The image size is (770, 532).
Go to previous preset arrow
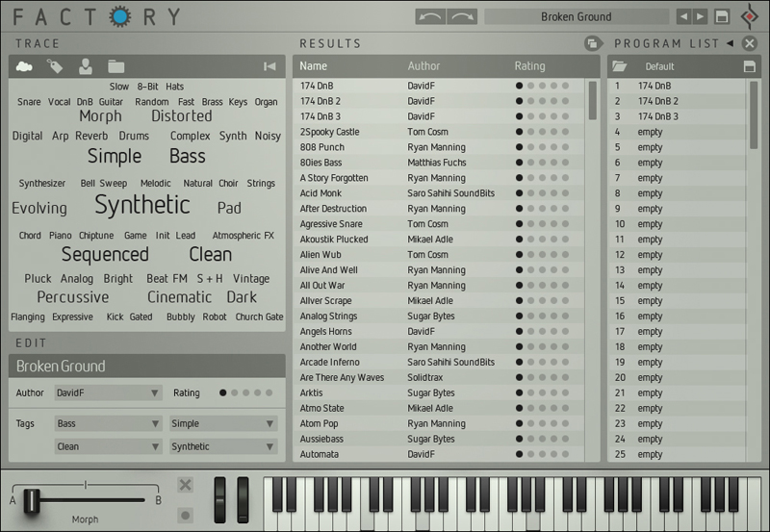coord(683,16)
